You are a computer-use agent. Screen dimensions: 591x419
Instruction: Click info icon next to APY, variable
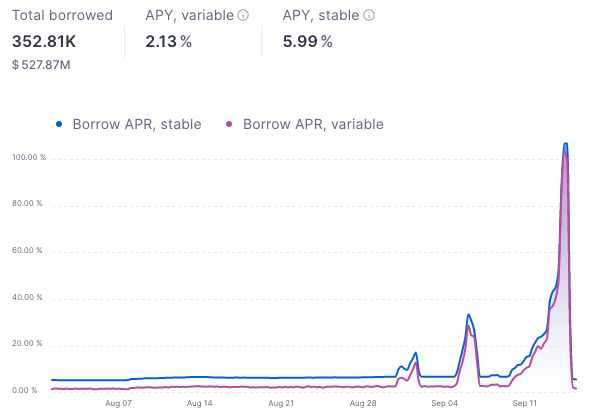[243, 15]
